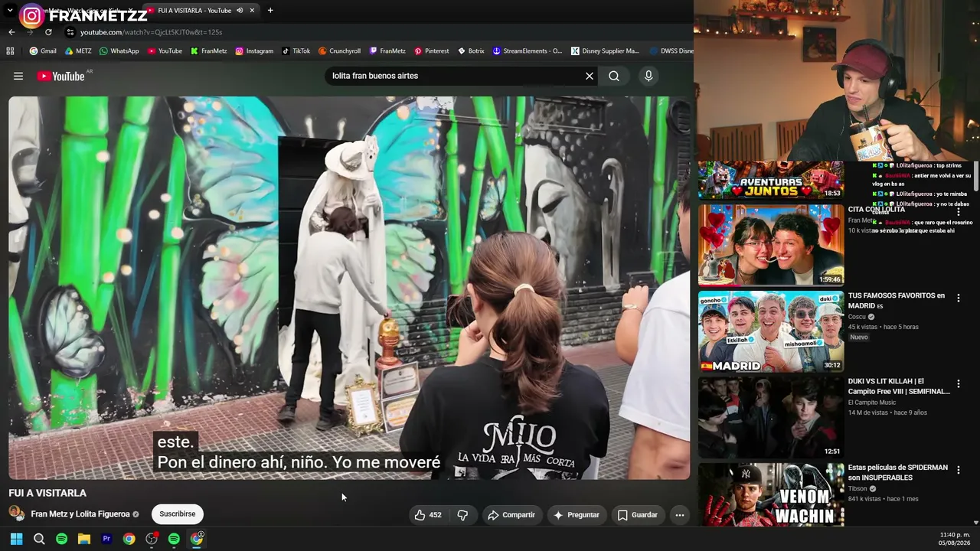Screen dimensions: 980x551
Task: Open 'TUS FAMOSOS FAVORITOS en MADRID' title
Action: pos(897,301)
